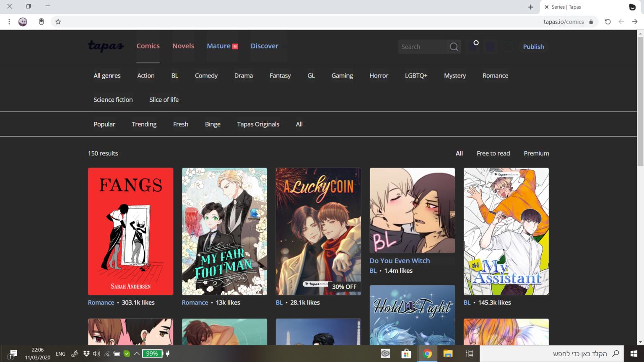Click the battery 99% indicator

tap(152, 354)
